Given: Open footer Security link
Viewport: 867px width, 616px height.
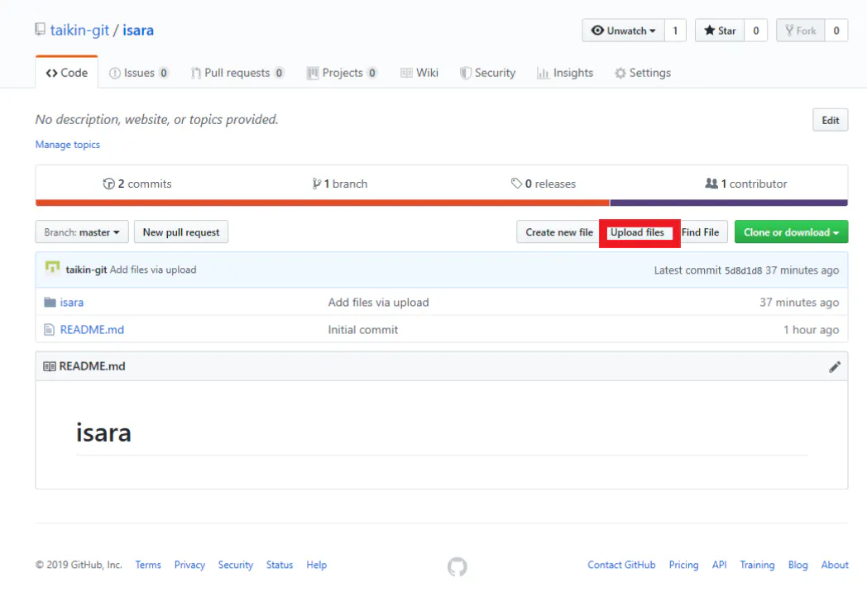Looking at the screenshot, I should click(x=236, y=565).
